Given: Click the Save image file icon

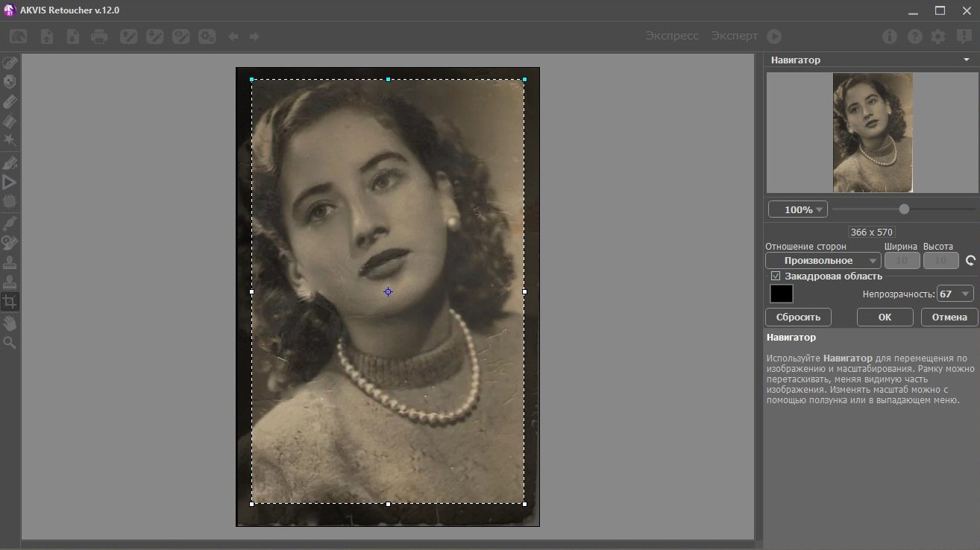Looking at the screenshot, I should pos(72,36).
